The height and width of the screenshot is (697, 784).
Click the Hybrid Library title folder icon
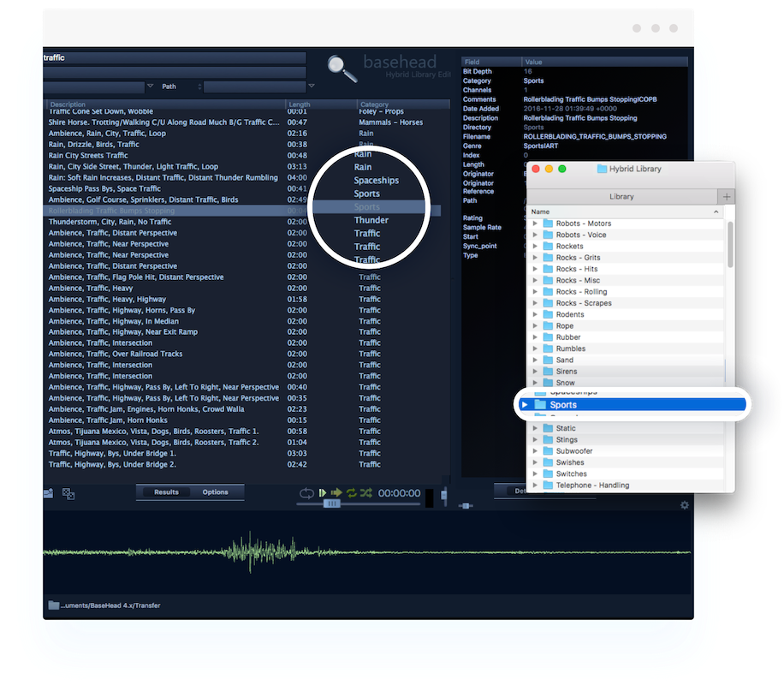click(602, 169)
